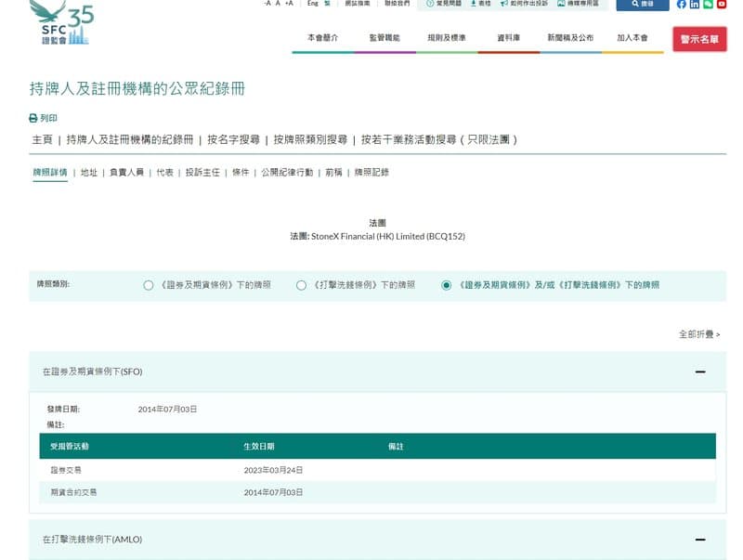Viewport: 743px width, 560px height.
Task: Collapse the 在證券及期貨條例下(SFO) section
Action: tap(700, 371)
